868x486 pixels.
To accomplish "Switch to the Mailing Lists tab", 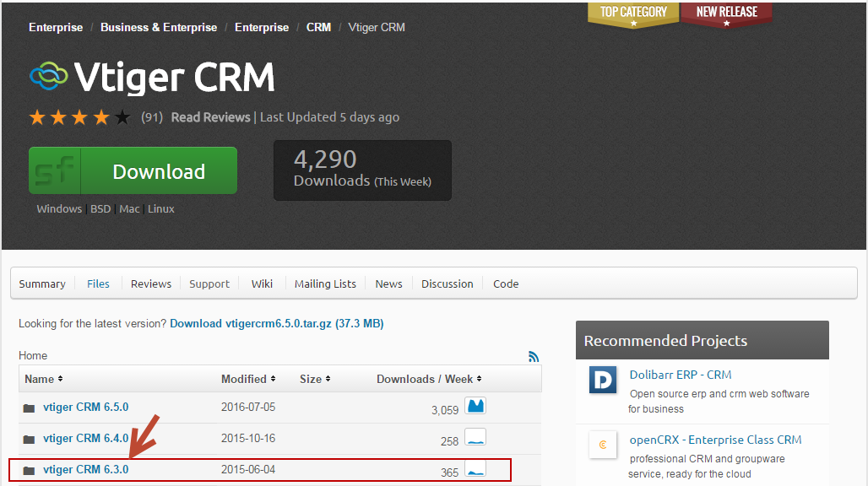I will 325,283.
